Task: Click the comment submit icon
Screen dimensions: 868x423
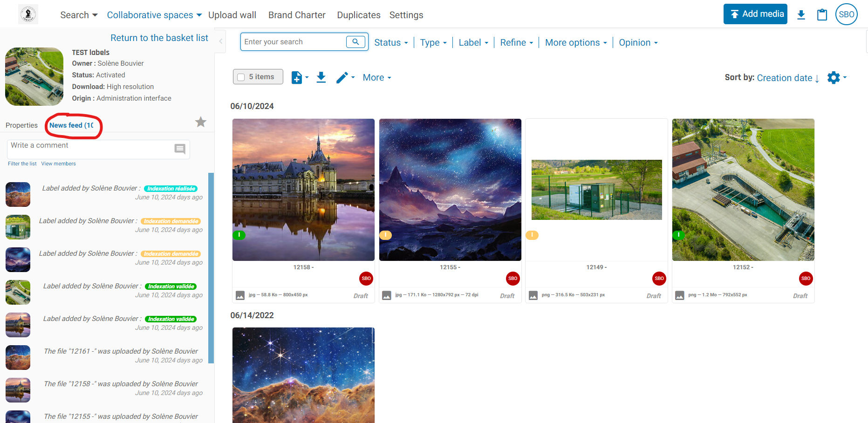Action: coord(180,149)
